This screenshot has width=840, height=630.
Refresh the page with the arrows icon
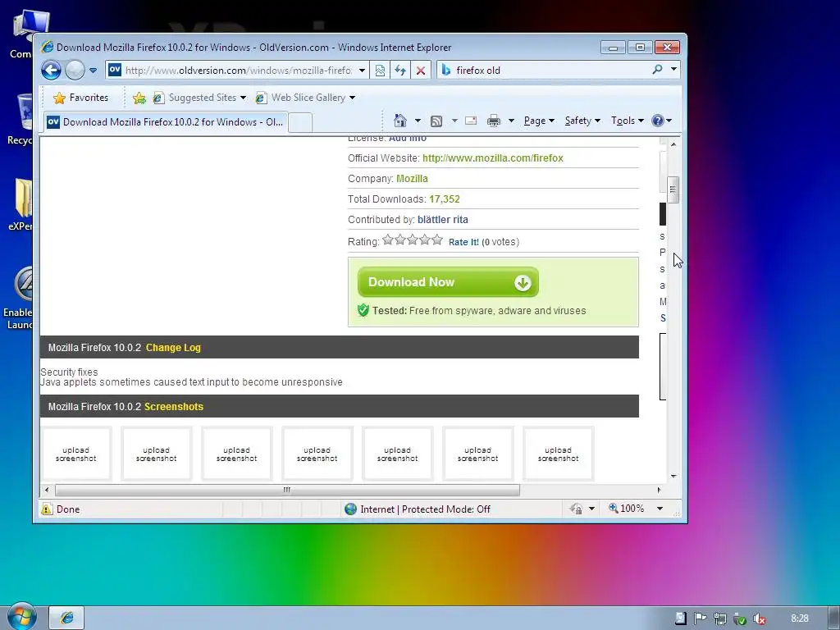point(400,71)
